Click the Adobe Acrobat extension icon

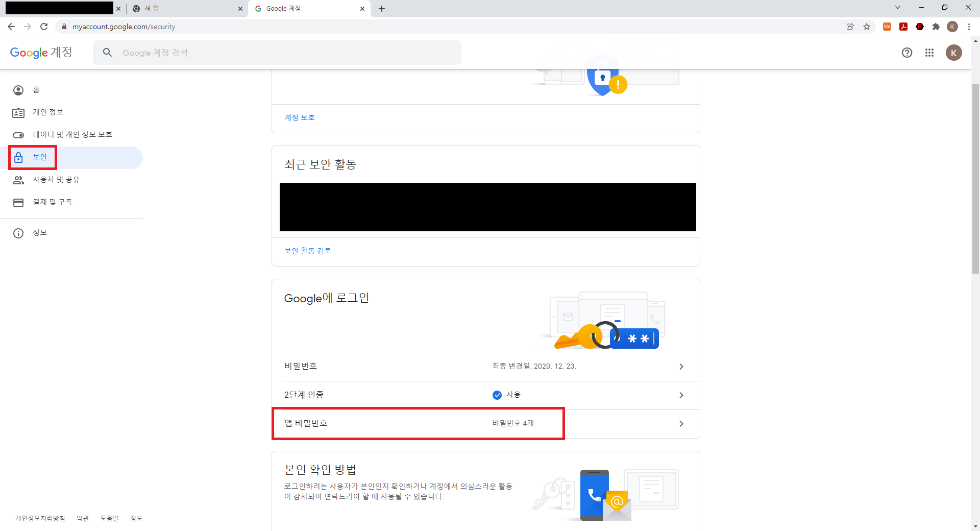[x=903, y=27]
